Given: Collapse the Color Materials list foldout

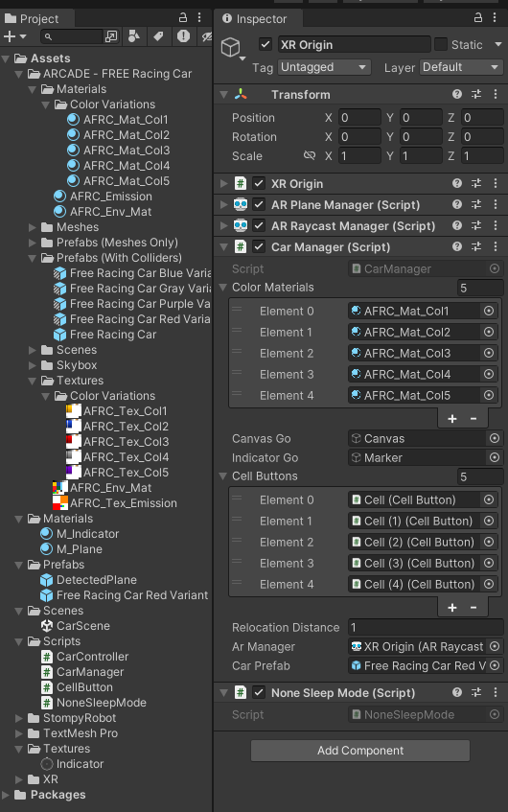Looking at the screenshot, I should (x=223, y=287).
